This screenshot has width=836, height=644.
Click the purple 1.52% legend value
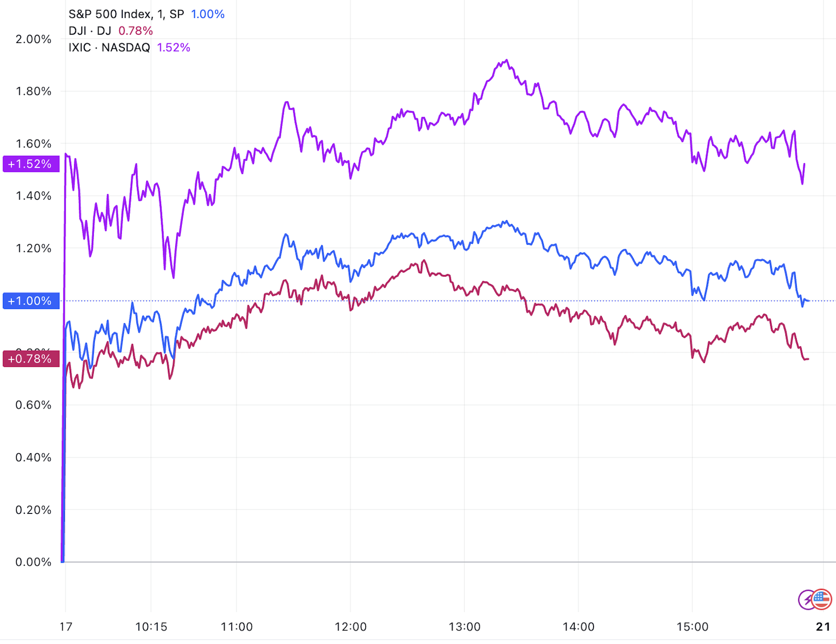(173, 47)
